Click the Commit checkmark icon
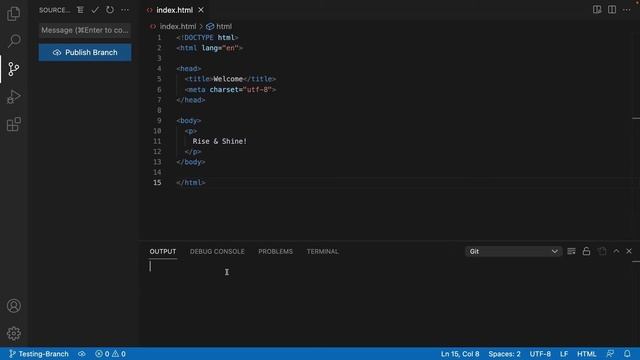Image resolution: width=640 pixels, height=360 pixels. [x=95, y=10]
